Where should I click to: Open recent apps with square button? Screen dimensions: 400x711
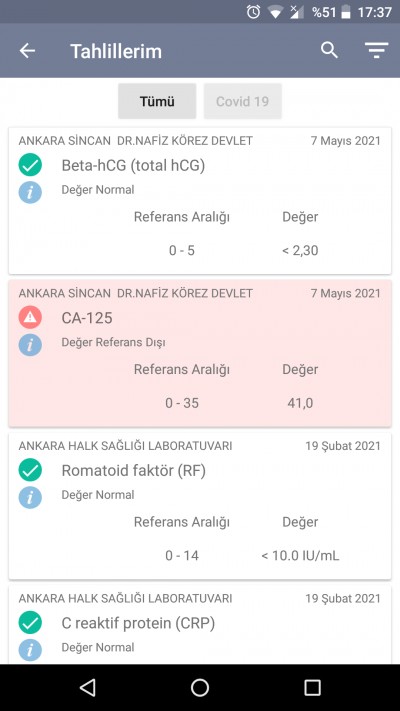pyautogui.click(x=312, y=687)
